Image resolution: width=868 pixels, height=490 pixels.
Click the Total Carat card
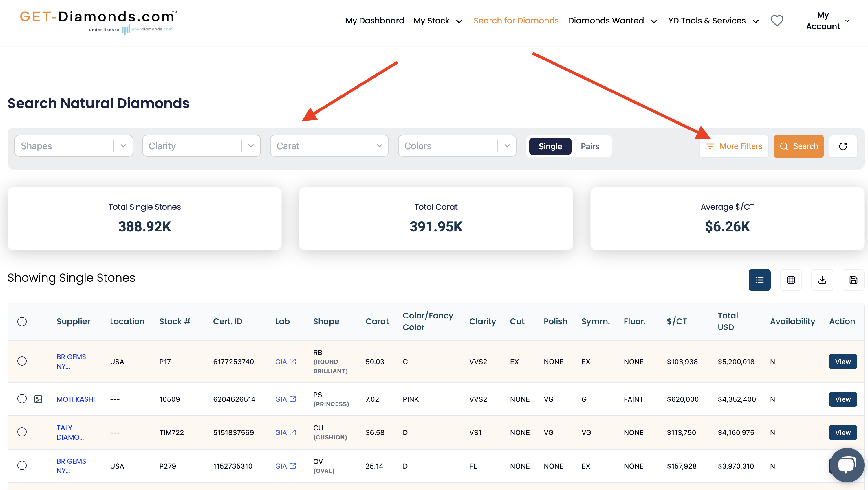coord(436,219)
